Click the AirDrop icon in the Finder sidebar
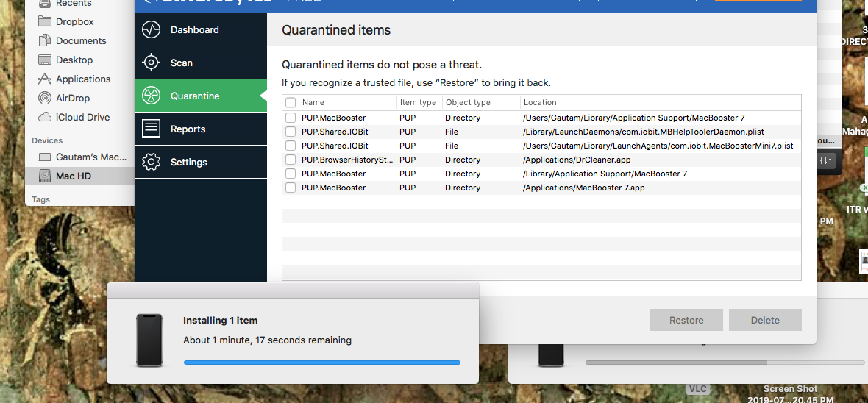The width and height of the screenshot is (868, 403). coord(45,98)
